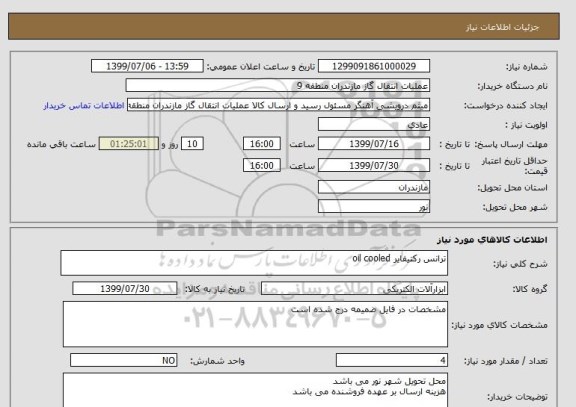Click the general description box oil cooled
The height and width of the screenshot is (407, 576).
254,263
